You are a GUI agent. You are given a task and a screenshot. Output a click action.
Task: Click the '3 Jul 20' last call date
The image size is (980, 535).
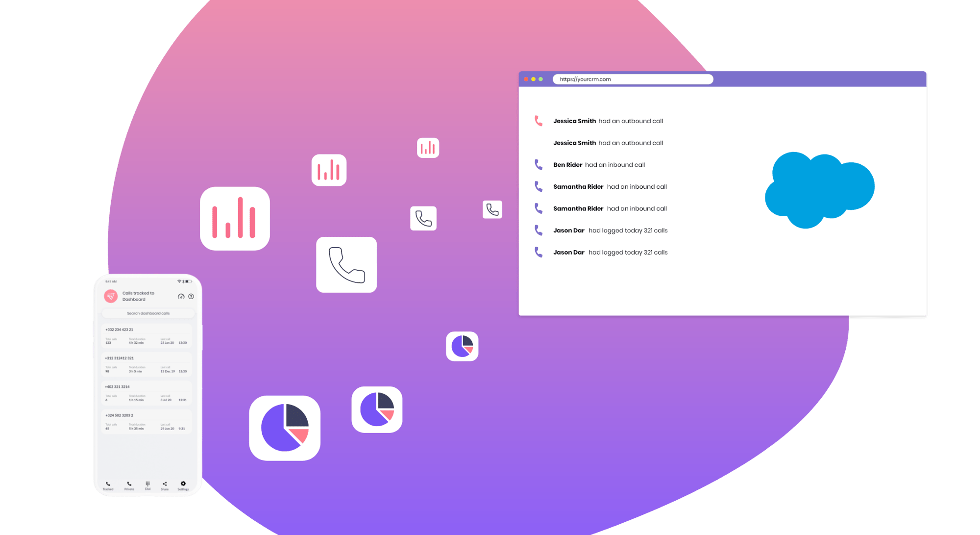pyautogui.click(x=166, y=400)
